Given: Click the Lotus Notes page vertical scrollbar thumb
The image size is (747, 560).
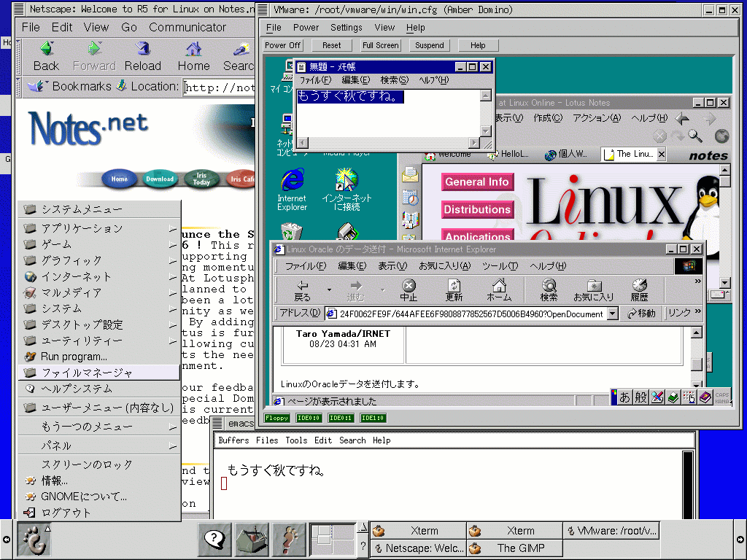Looking at the screenshot, I should (x=725, y=182).
